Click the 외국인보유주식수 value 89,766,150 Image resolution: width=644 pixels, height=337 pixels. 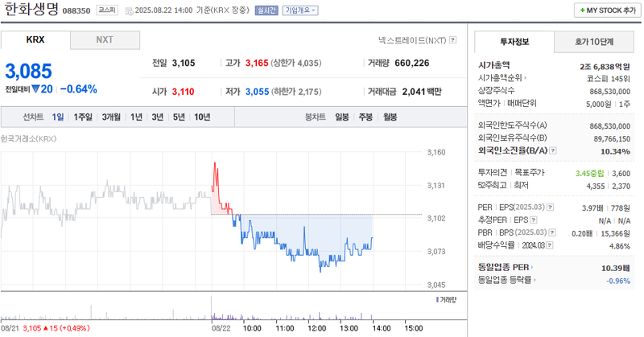(x=612, y=139)
